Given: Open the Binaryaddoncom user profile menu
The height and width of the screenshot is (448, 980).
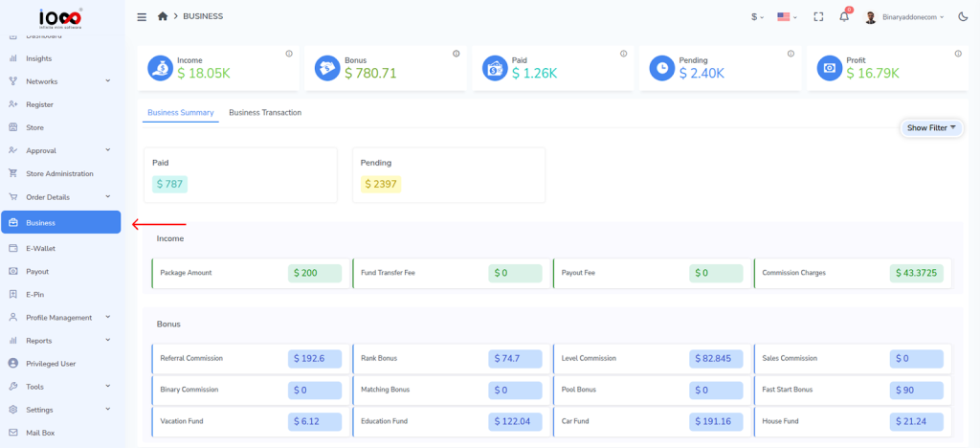Looking at the screenshot, I should tap(904, 16).
